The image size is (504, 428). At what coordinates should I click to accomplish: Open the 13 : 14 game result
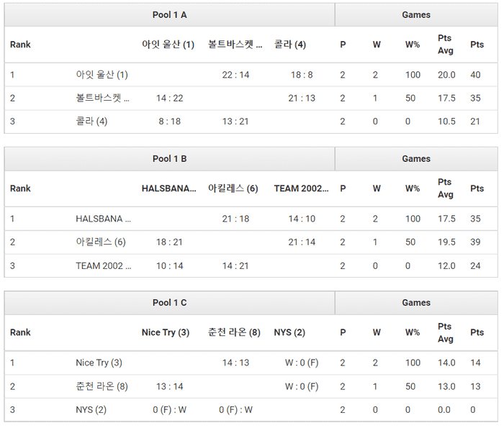[169, 386]
